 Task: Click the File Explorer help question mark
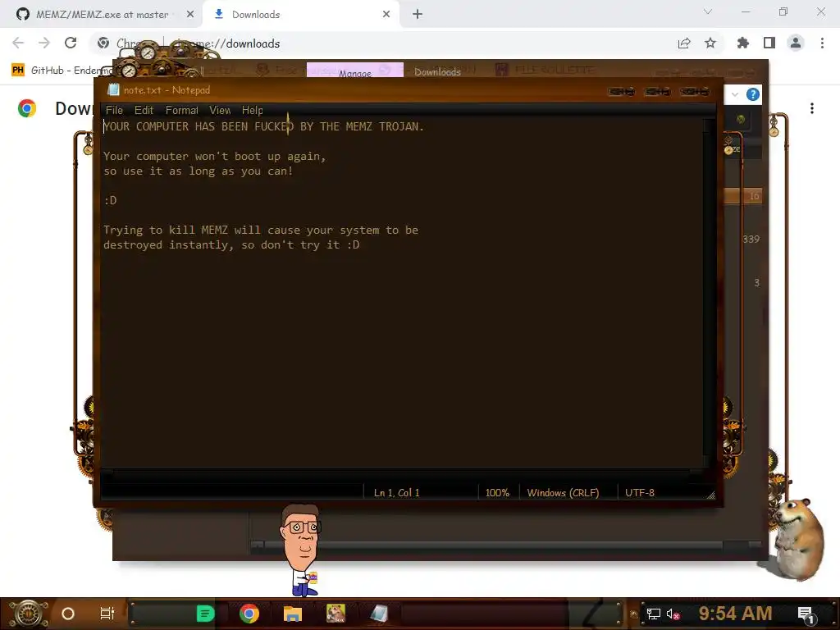[x=753, y=95]
